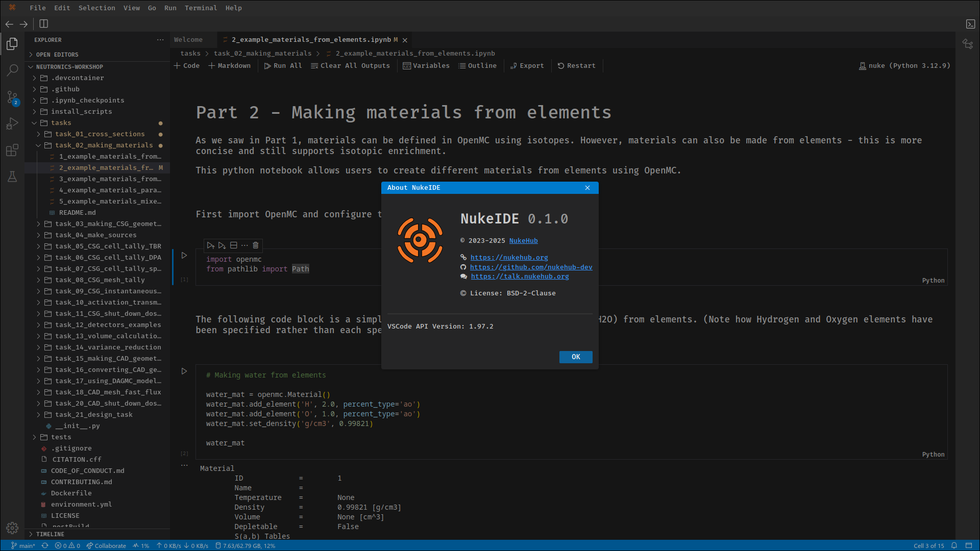Image resolution: width=980 pixels, height=551 pixels.
Task: Open the Extensions view
Action: [12, 150]
